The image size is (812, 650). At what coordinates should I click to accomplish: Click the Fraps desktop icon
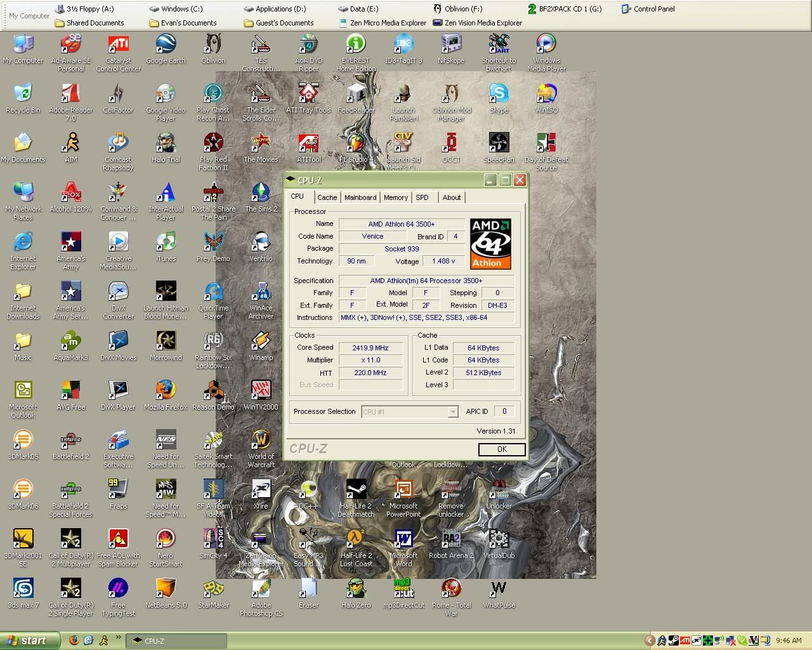118,491
